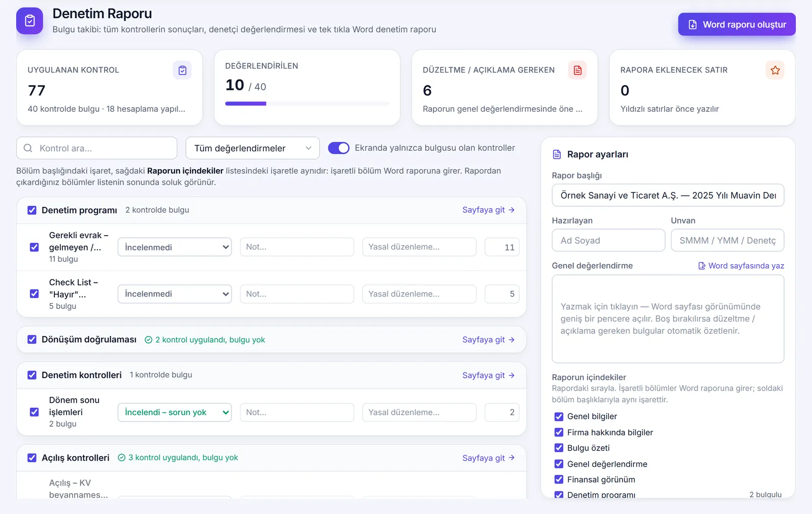
Task: Follow Sayfaya git link for Denetim kontrolleri
Action: 489,375
